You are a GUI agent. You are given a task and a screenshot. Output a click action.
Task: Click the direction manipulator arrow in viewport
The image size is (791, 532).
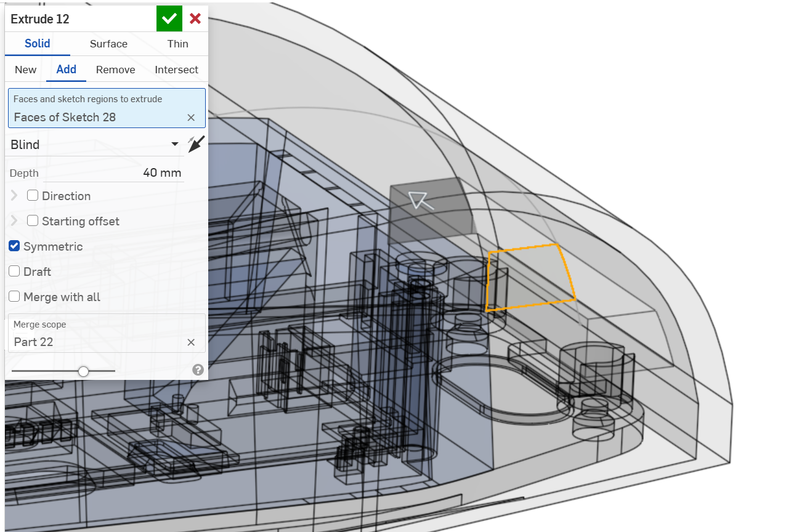point(420,201)
